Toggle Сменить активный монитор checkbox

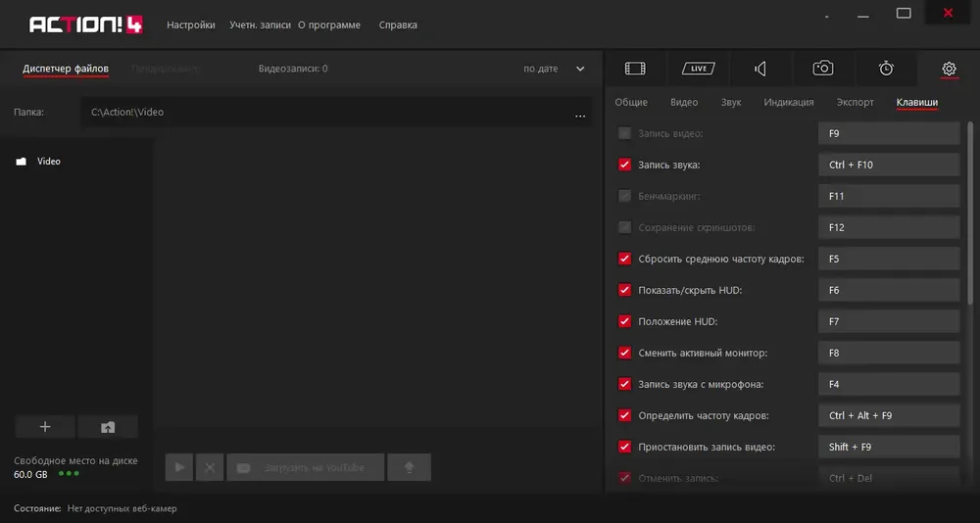pos(624,353)
